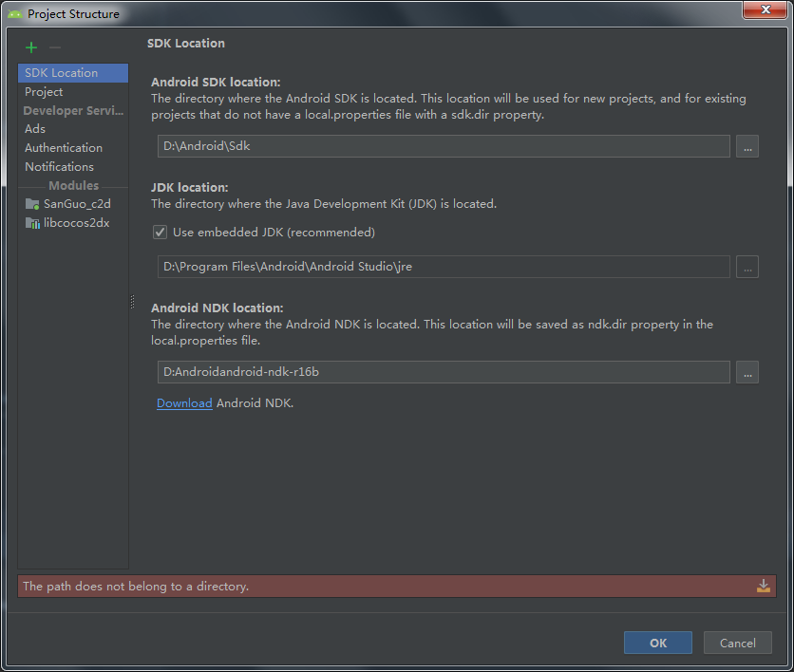The height and width of the screenshot is (672, 794).
Task: Open the JDK location browse button
Action: coord(747,267)
